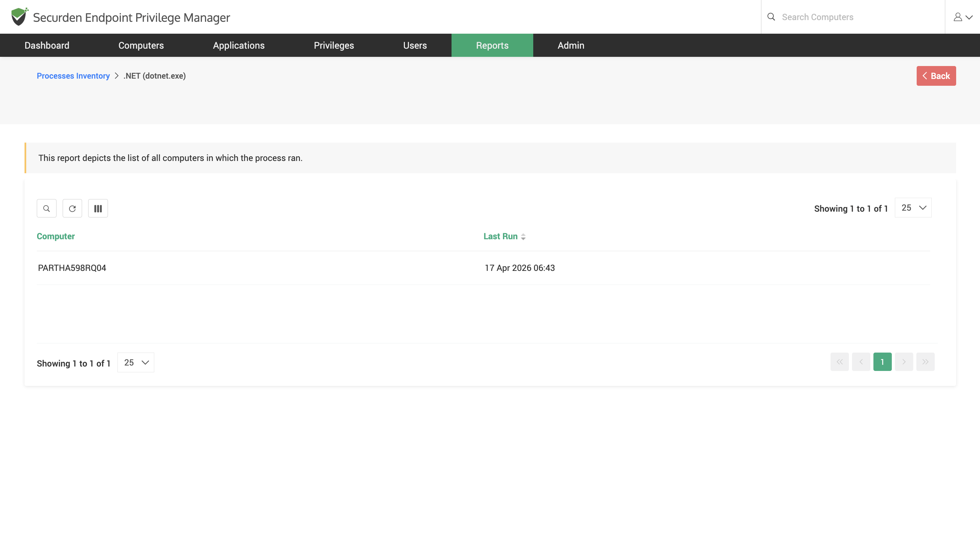Click top 'Showing 1 to 1 of 1' text
Viewport: 980px width, 552px height.
pyautogui.click(x=851, y=209)
